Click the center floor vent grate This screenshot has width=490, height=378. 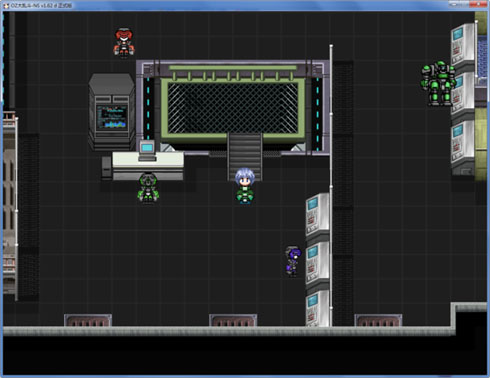pos(233,320)
